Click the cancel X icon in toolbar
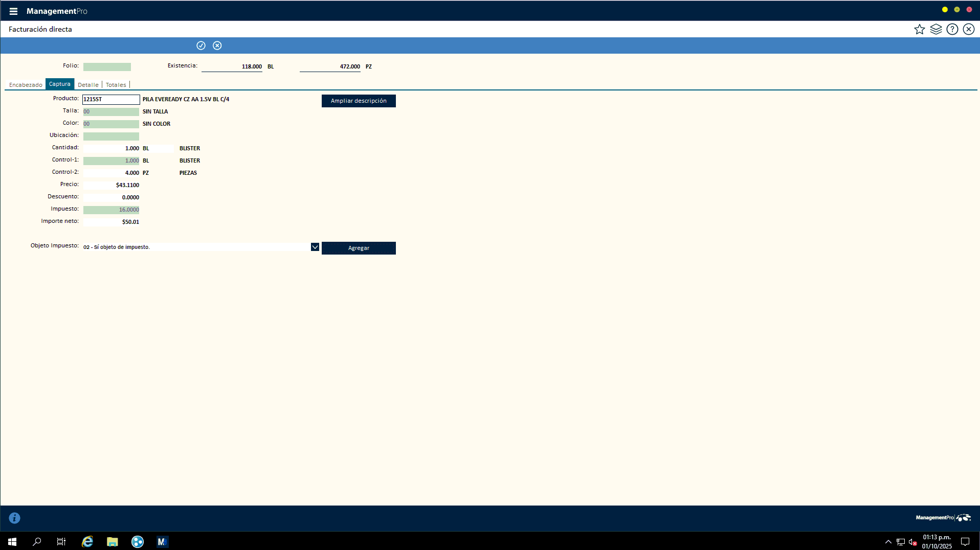Screen dimensions: 980x550 217,45
